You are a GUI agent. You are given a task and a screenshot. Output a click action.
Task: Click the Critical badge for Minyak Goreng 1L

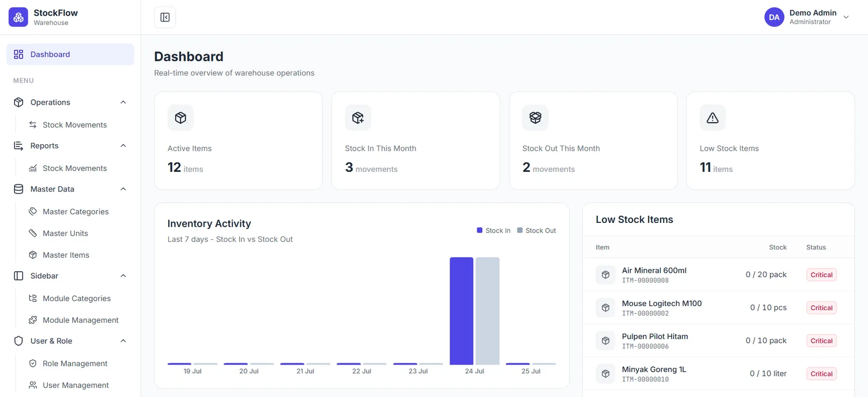click(821, 374)
